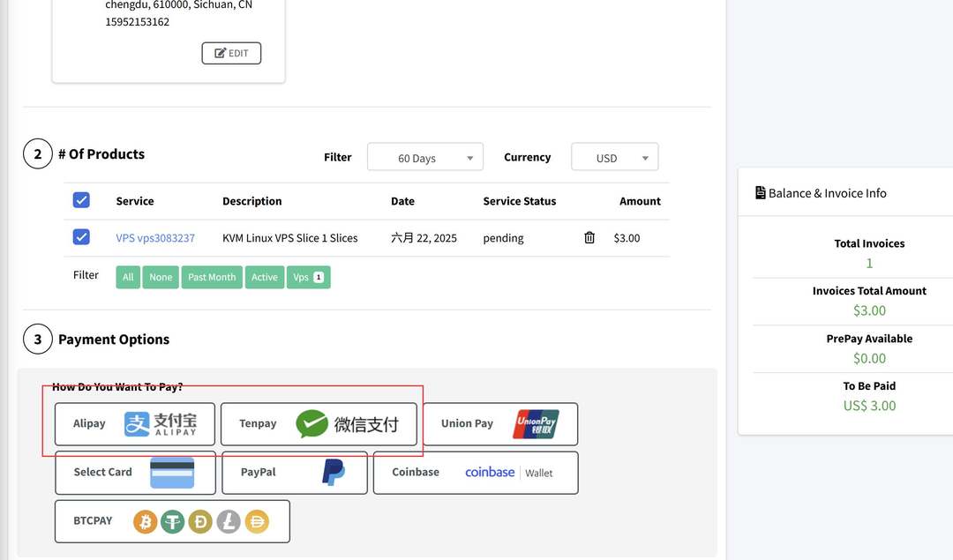
Task: Click the Date column header
Action: click(402, 201)
